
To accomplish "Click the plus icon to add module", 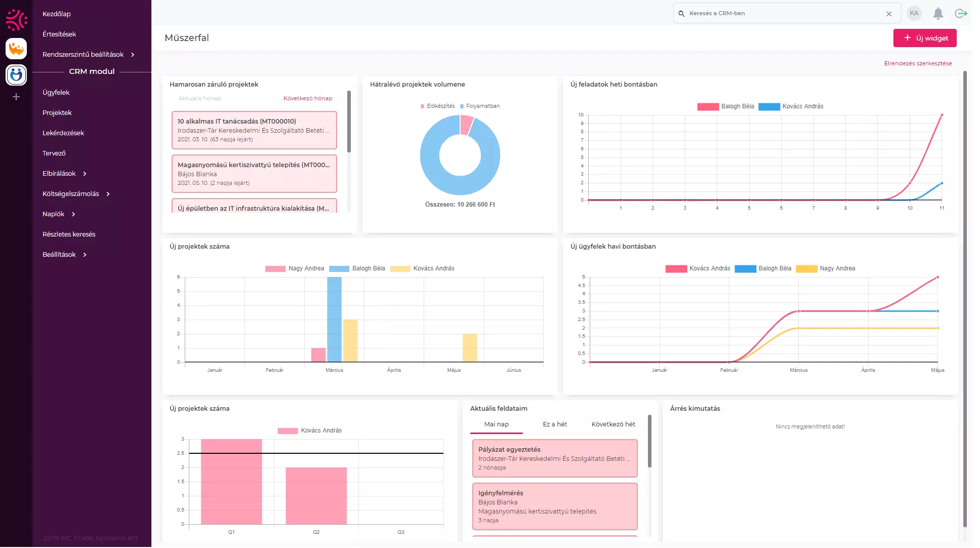I will point(16,97).
